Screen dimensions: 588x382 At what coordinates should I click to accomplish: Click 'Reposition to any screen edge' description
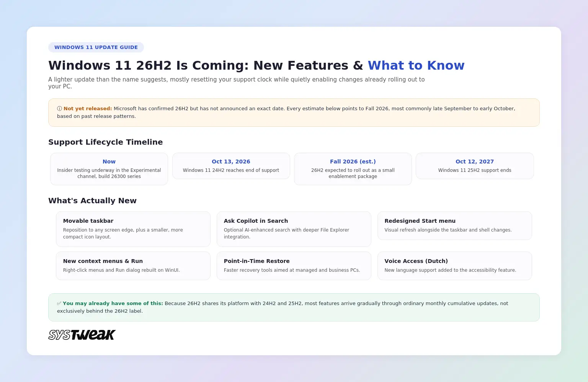123,233
